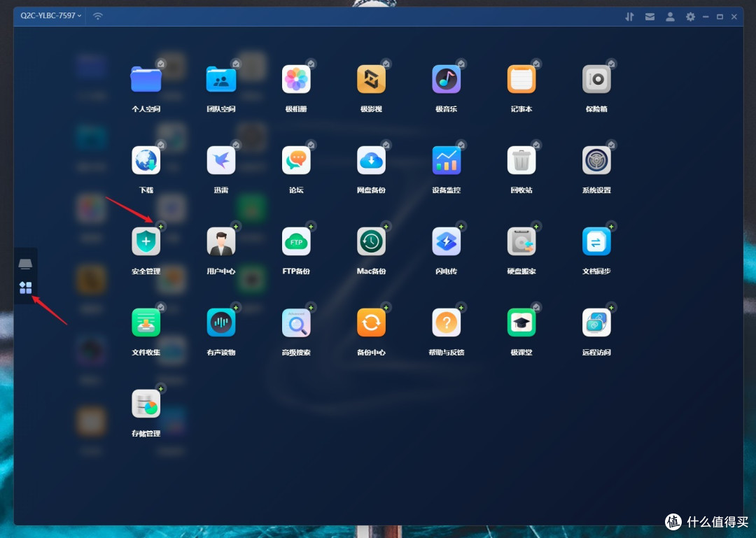Viewport: 756px width, 538px height.
Task: Maximize the application window
Action: [720, 17]
